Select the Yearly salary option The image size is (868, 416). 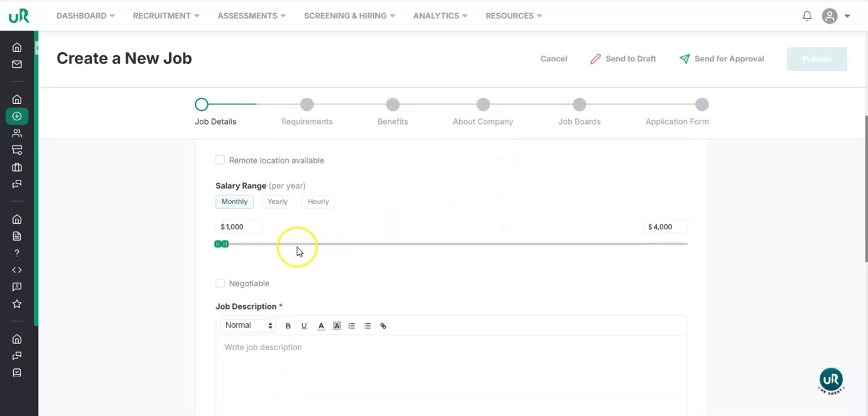(277, 202)
